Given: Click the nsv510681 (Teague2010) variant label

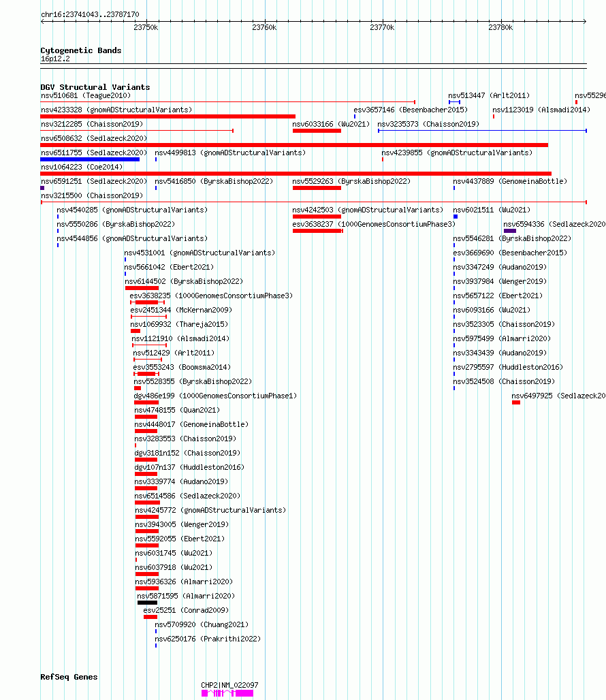Looking at the screenshot, I should point(86,95).
